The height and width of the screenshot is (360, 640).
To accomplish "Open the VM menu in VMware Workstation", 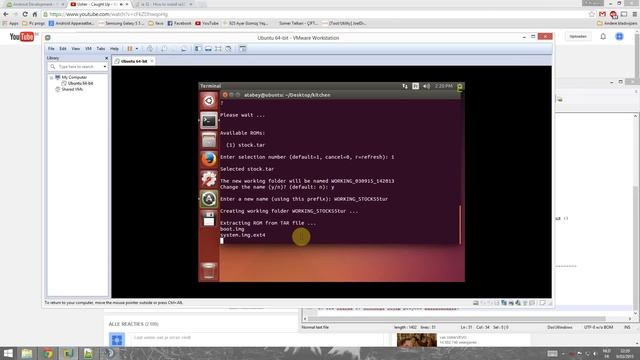I will [88, 49].
